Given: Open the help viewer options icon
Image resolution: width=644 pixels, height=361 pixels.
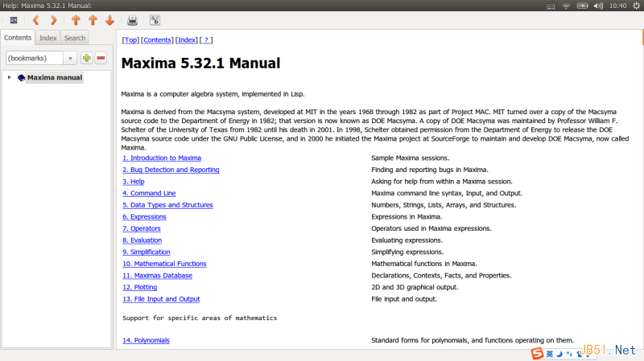Looking at the screenshot, I should point(155,20).
